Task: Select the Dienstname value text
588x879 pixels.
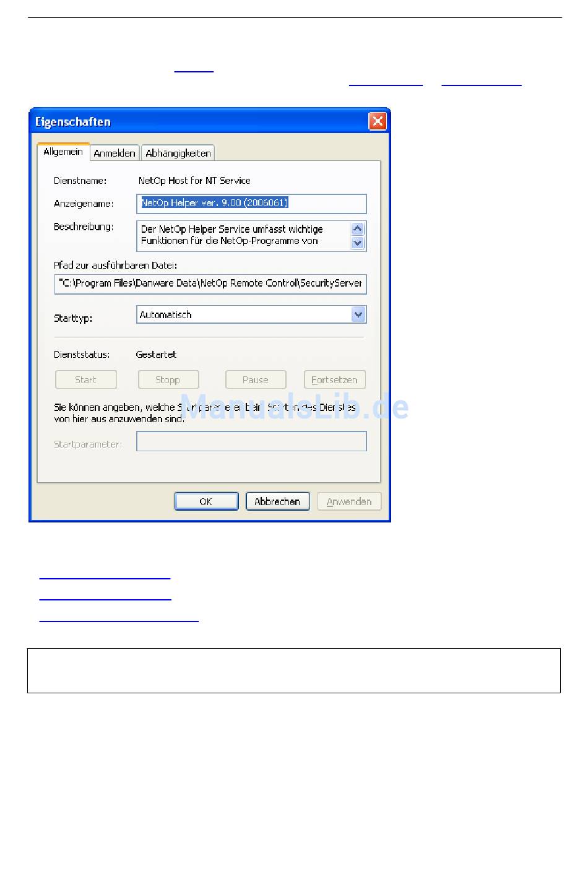Action: (194, 181)
